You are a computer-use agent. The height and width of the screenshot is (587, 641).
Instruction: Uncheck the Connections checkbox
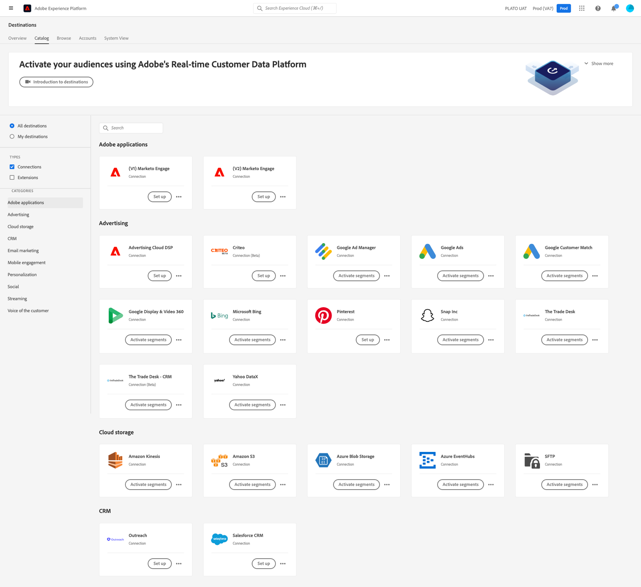[12, 167]
